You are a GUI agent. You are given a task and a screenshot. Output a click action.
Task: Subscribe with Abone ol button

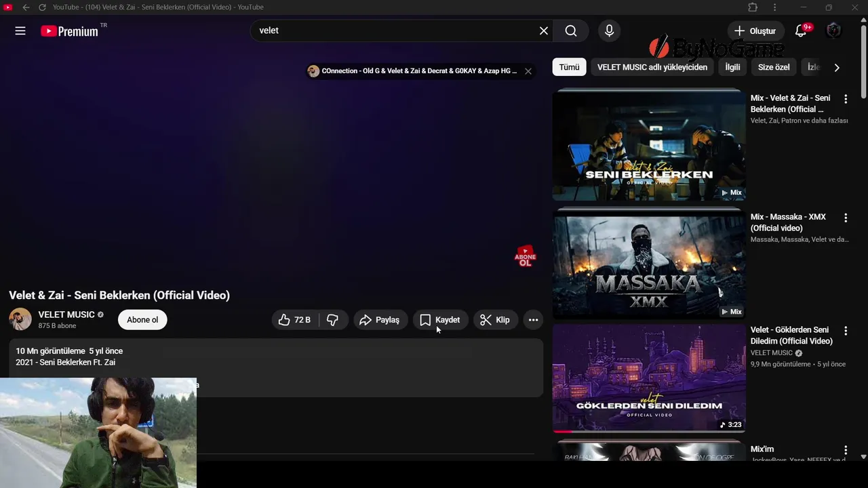(142, 320)
